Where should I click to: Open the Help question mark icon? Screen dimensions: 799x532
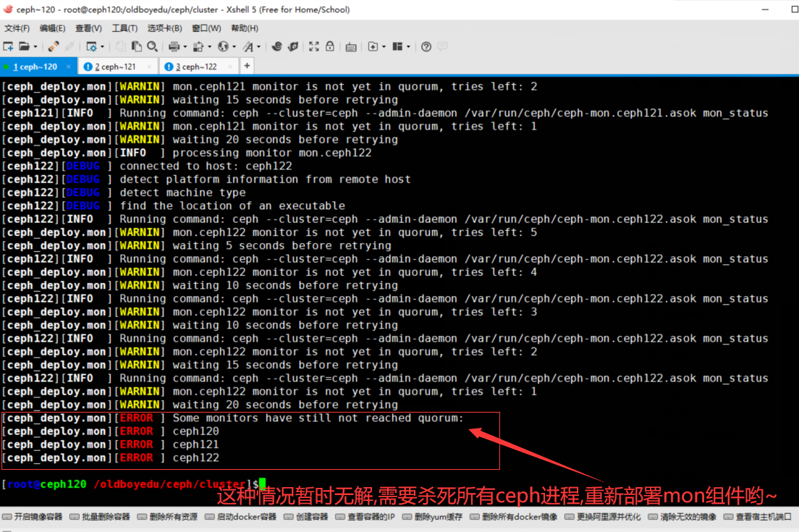[x=426, y=46]
